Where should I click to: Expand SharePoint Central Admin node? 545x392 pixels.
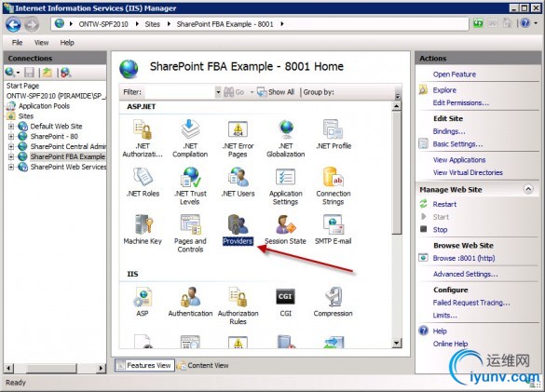pos(11,146)
